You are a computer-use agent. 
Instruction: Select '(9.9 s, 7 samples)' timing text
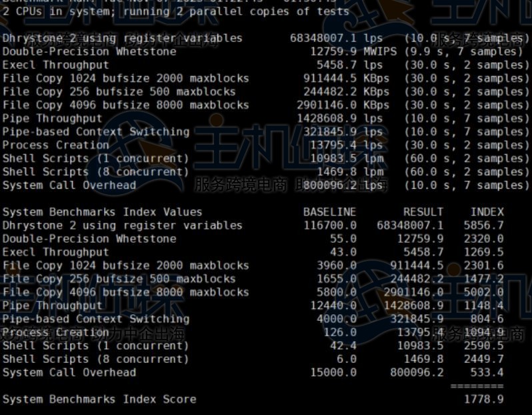(x=463, y=51)
